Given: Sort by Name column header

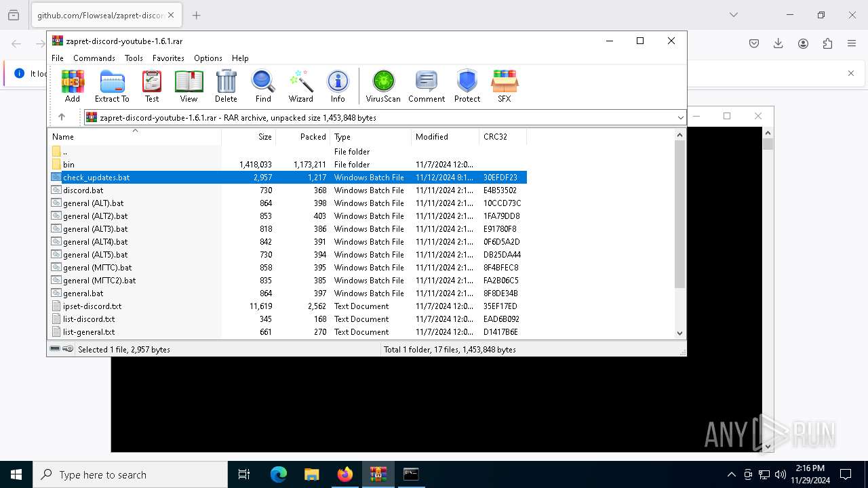Looking at the screenshot, I should coord(135,136).
